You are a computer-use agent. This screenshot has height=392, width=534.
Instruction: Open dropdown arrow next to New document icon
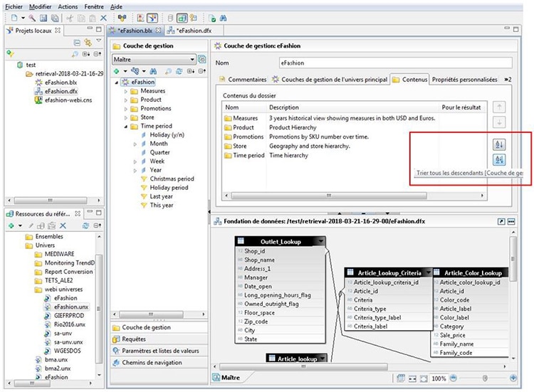point(23,18)
